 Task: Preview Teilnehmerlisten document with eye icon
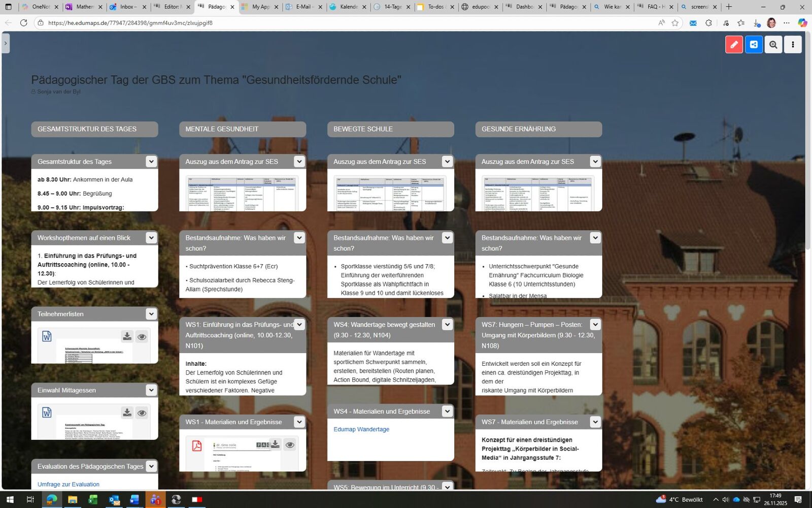click(x=142, y=336)
